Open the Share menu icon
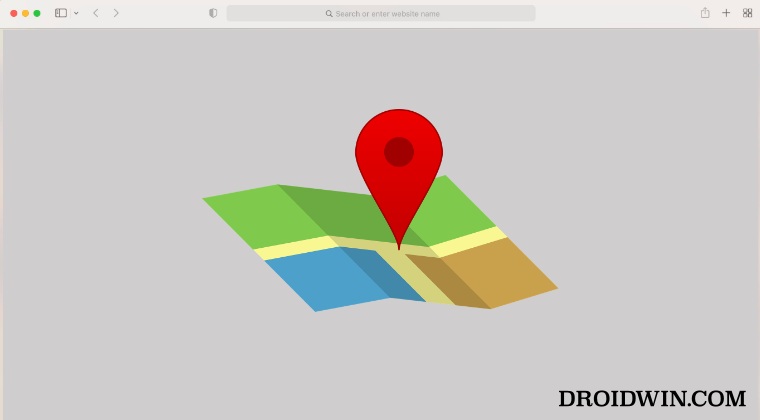This screenshot has height=420, width=760. pyautogui.click(x=705, y=13)
